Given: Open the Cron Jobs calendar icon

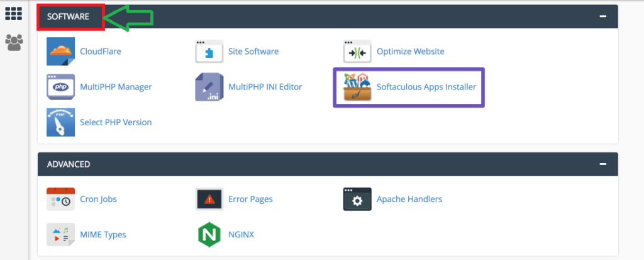Looking at the screenshot, I should (x=60, y=199).
